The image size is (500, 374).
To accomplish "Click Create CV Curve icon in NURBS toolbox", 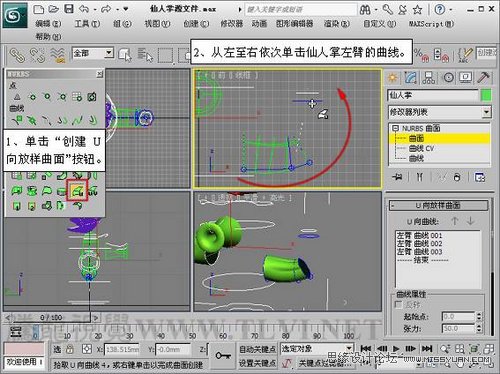I will (x=17, y=120).
